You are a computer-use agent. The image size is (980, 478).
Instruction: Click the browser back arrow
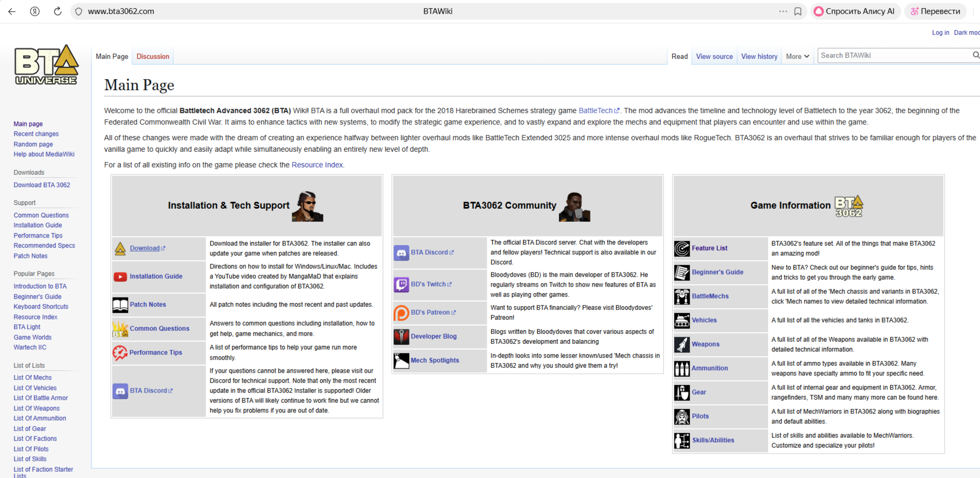pos(12,11)
